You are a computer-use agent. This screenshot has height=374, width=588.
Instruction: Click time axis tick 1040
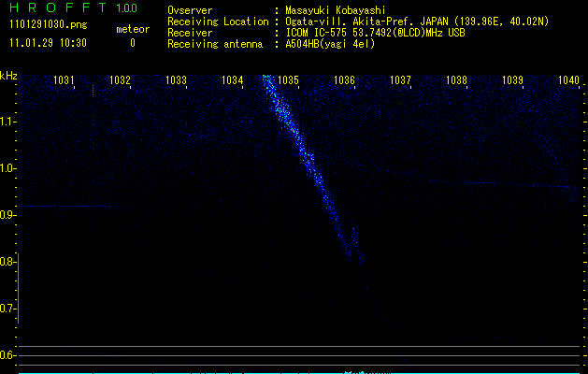(568, 79)
